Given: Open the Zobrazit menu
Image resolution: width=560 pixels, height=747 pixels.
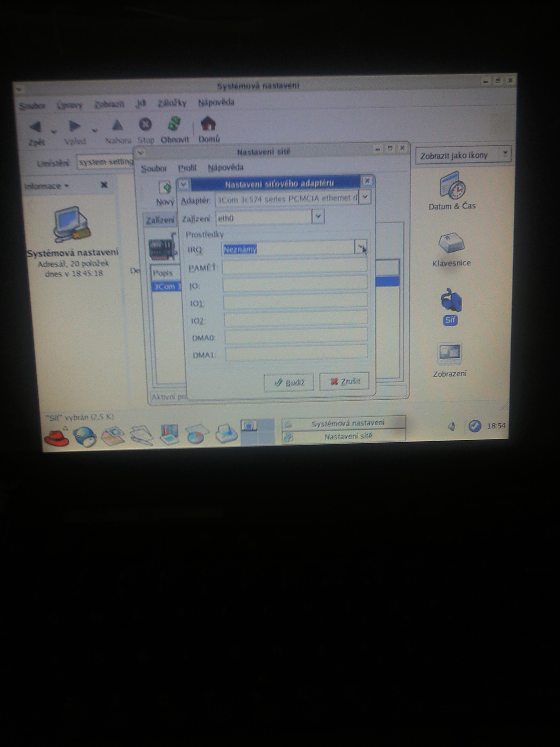Looking at the screenshot, I should click(109, 104).
